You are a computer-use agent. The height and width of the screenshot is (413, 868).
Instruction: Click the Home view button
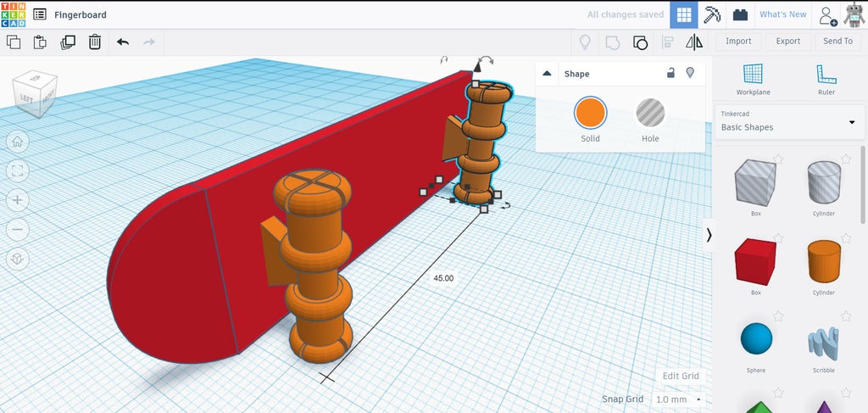tap(17, 142)
